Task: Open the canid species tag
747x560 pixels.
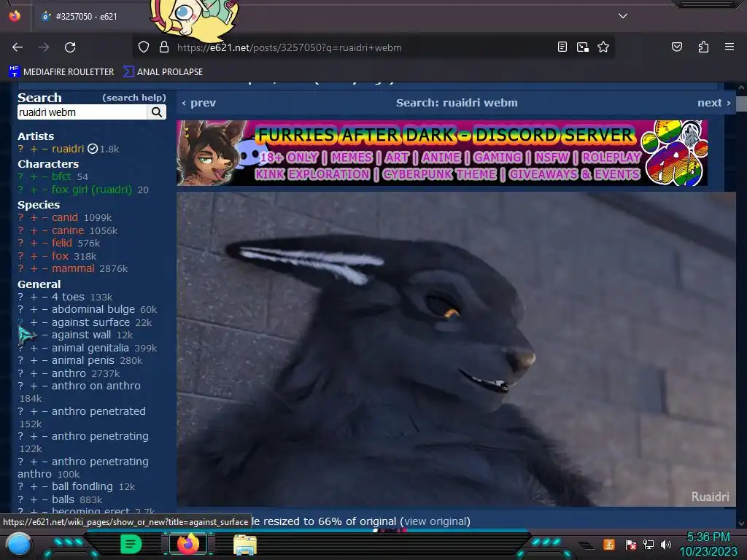Action: pyautogui.click(x=65, y=217)
